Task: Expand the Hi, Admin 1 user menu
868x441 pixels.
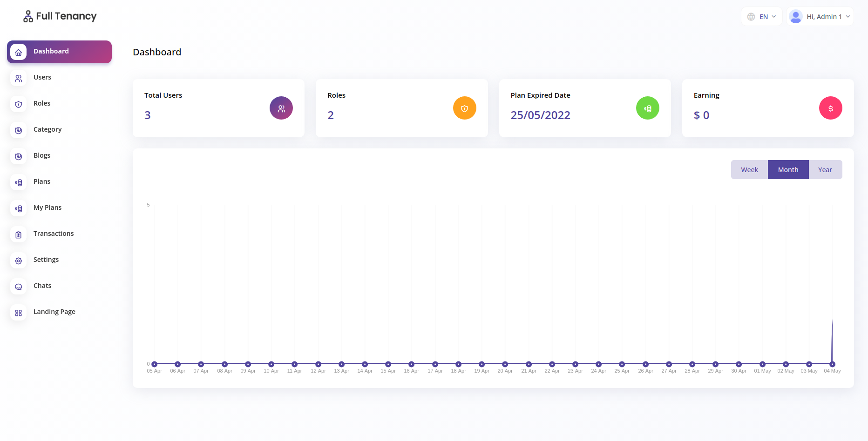Action: 820,17
